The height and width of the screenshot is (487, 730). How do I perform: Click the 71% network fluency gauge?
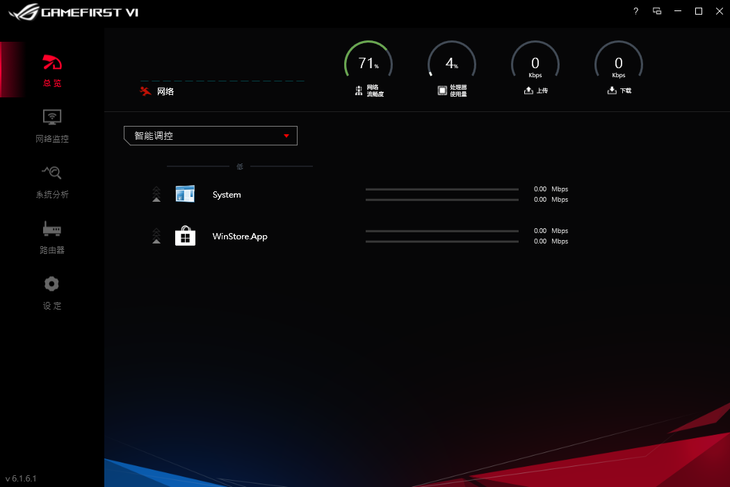pyautogui.click(x=367, y=64)
